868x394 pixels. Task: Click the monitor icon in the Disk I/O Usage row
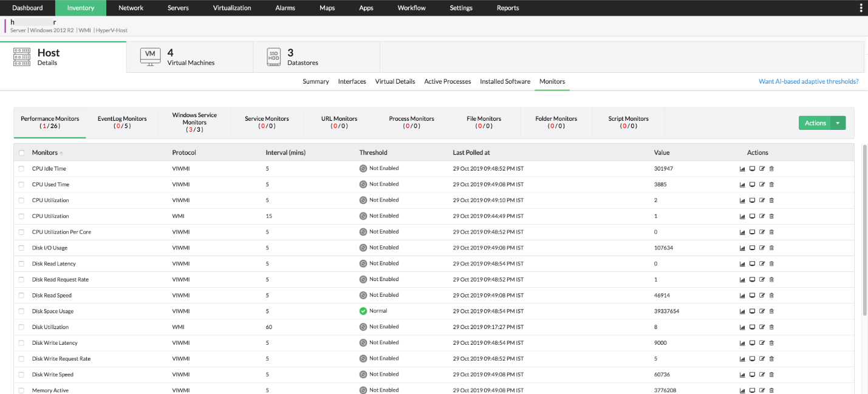click(x=752, y=248)
